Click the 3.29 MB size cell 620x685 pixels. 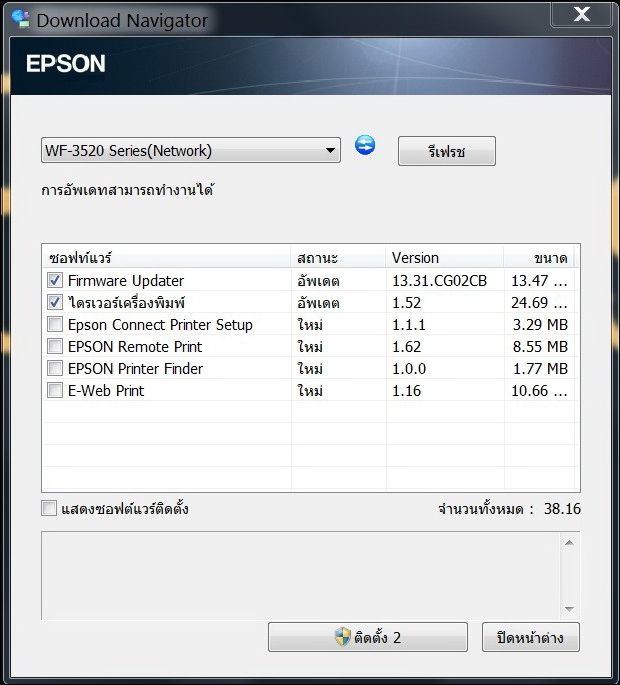(540, 325)
